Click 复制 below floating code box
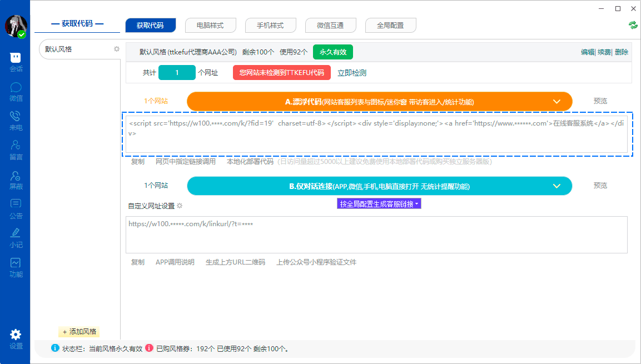The width and height of the screenshot is (641, 364). 138,161
